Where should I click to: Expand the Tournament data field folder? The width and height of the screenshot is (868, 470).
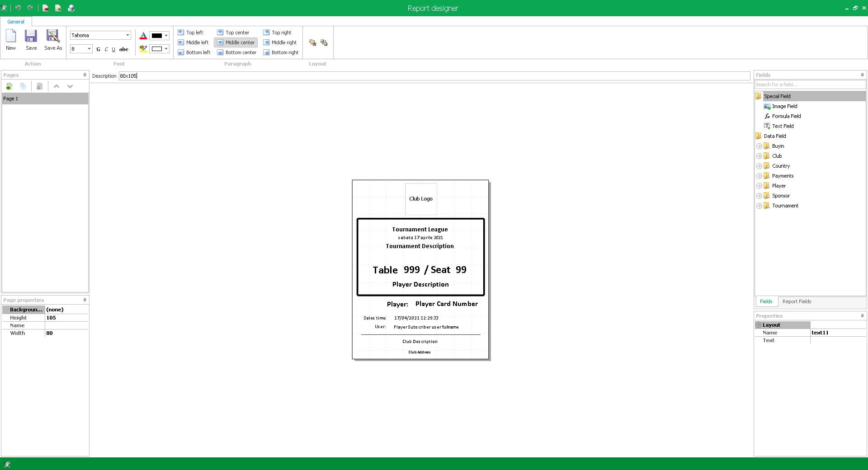tap(759, 206)
